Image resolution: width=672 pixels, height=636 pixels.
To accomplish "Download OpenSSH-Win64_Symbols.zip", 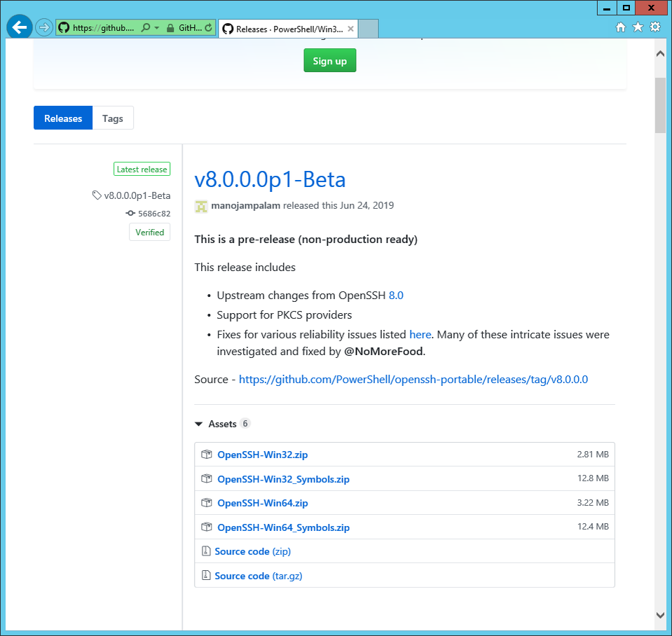I will click(x=283, y=527).
